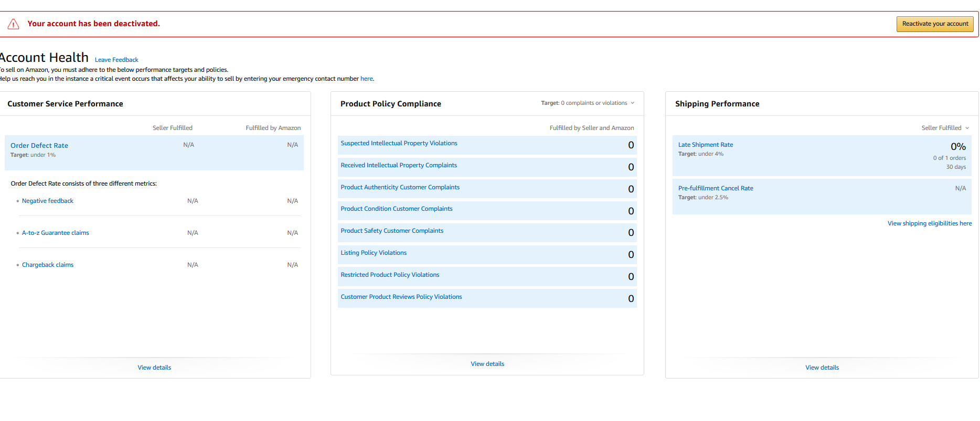The image size is (980, 421).
Task: View details for Product Policy Compliance
Action: click(x=487, y=364)
